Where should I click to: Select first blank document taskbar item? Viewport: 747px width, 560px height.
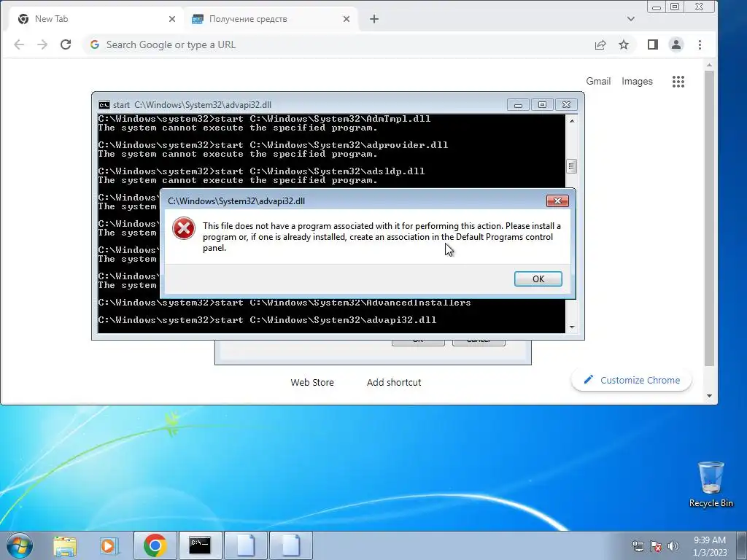(245, 545)
